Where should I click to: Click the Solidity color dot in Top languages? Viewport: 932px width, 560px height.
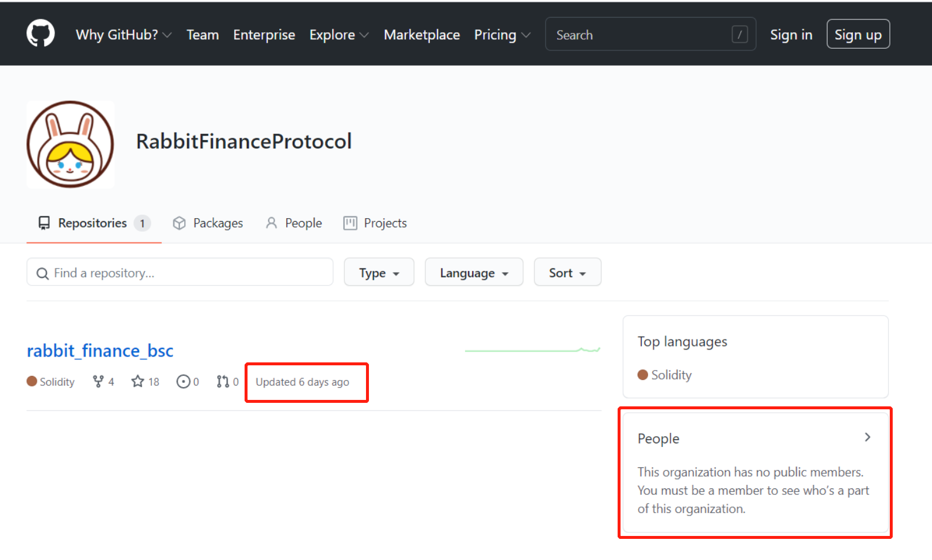[x=643, y=375]
